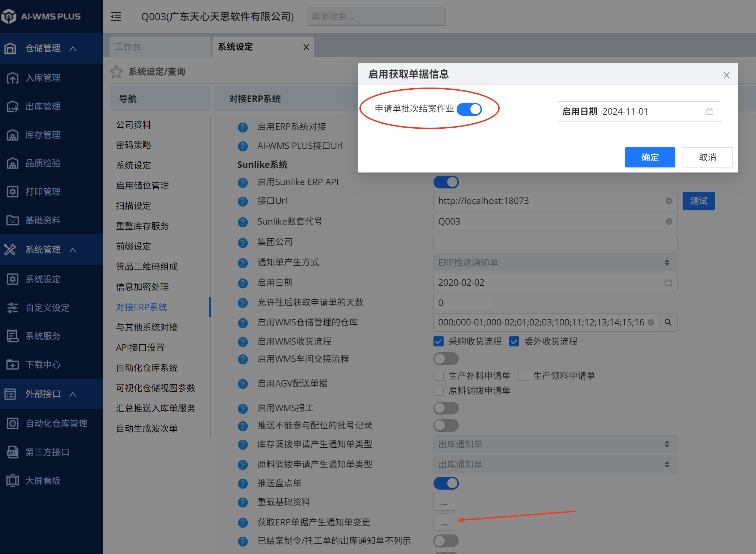Enable 已结案制令/托工单的出库通知单不列示 switch

tap(446, 541)
